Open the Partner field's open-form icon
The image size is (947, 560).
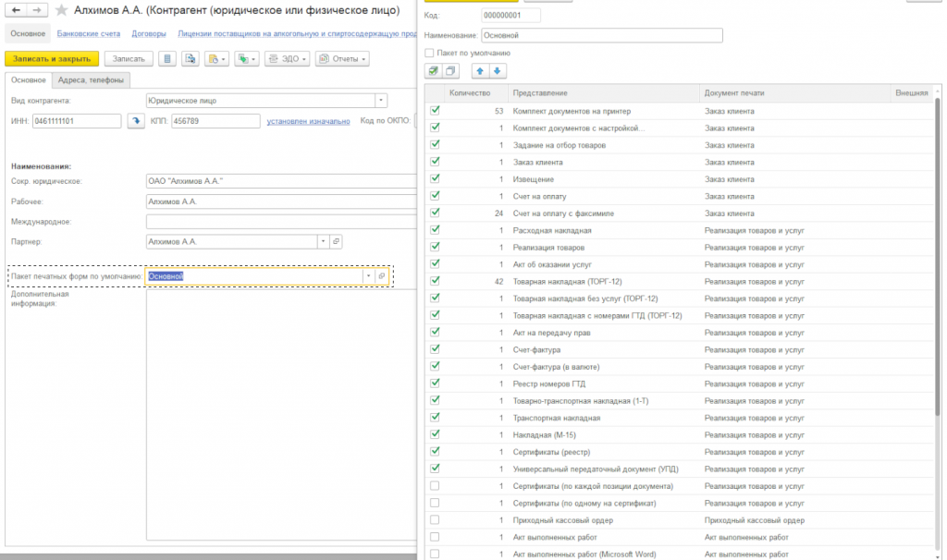[336, 241]
